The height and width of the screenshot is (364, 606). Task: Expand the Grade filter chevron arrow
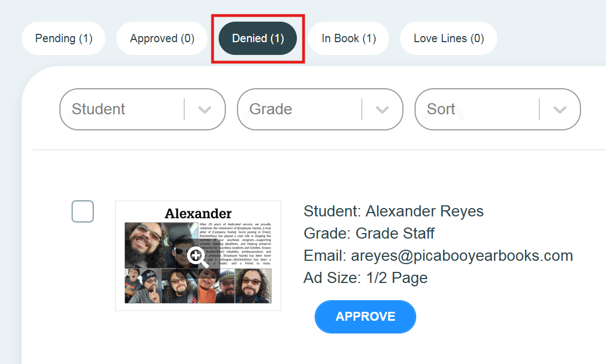coord(382,109)
